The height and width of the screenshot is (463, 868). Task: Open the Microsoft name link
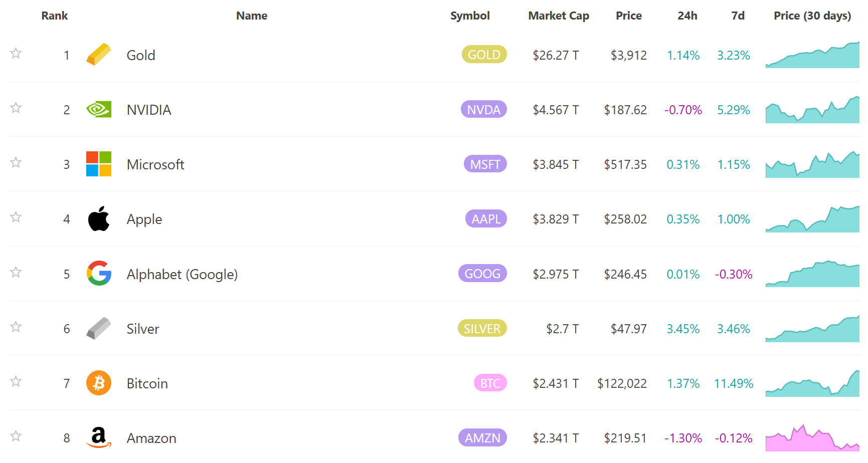(x=155, y=164)
